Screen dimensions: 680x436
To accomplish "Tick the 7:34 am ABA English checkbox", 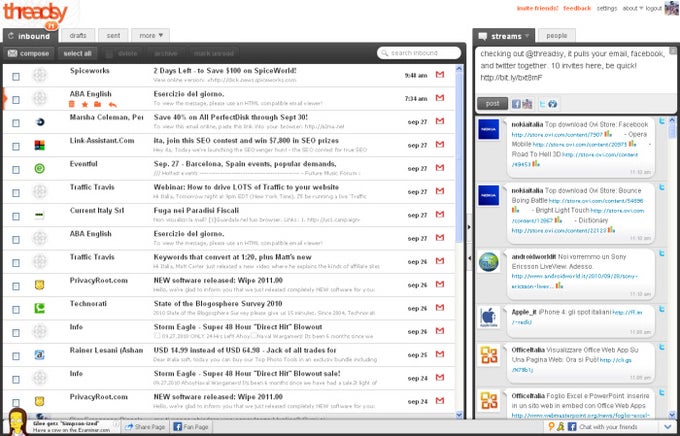I will (x=16, y=100).
